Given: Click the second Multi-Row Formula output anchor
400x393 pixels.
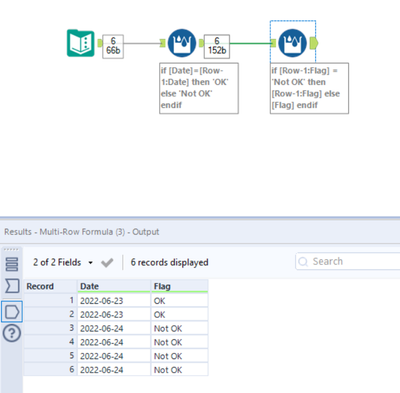Looking at the screenshot, I should [x=314, y=43].
